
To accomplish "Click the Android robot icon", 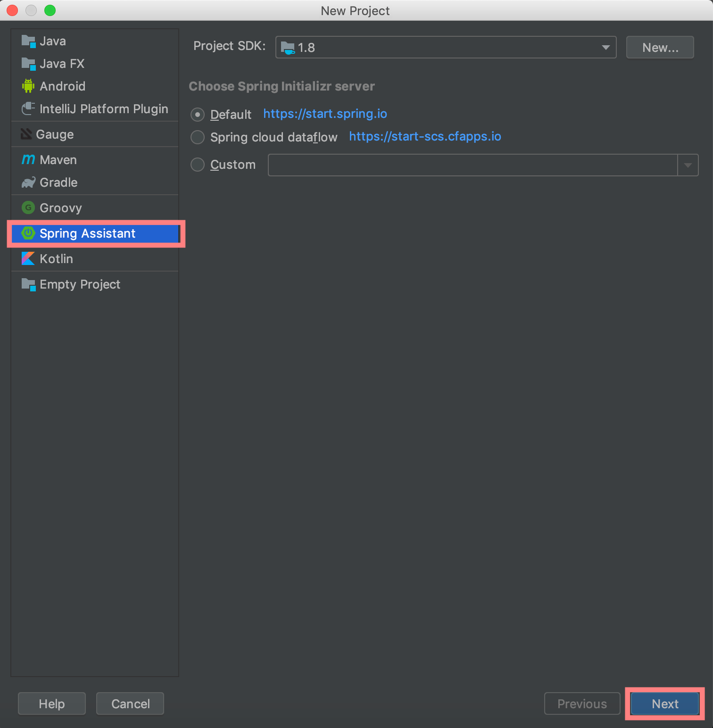I will click(28, 86).
